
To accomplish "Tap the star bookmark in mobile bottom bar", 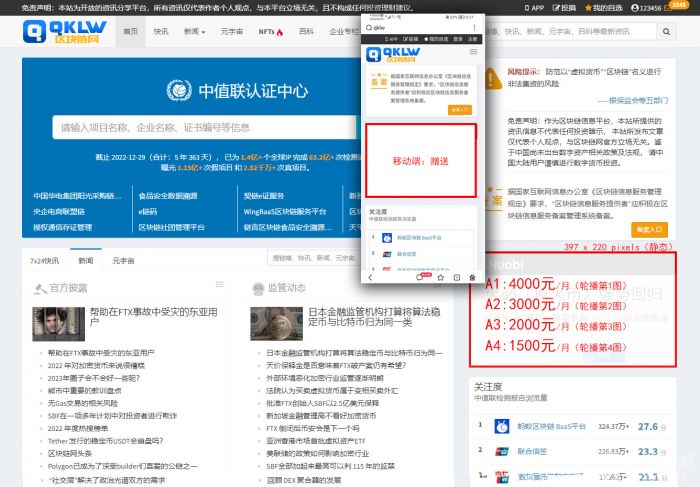I will pyautogui.click(x=441, y=277).
